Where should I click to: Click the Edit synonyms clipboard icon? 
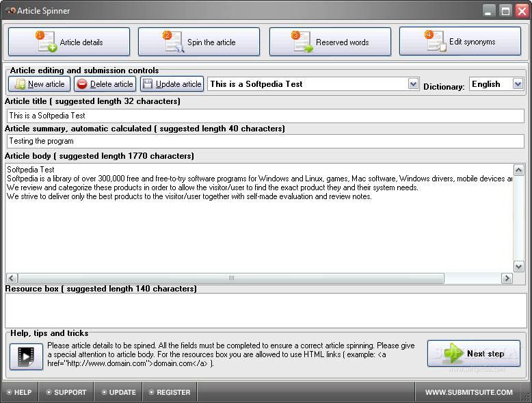(x=436, y=41)
